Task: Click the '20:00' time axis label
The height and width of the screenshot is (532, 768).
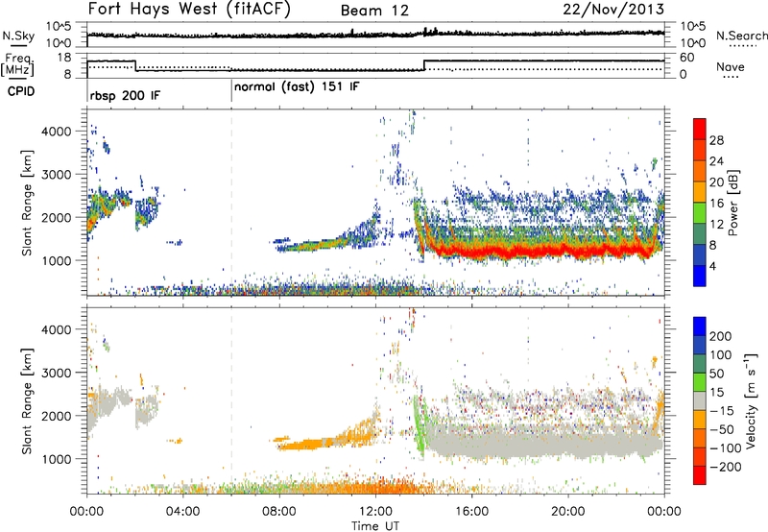Action: click(x=568, y=512)
